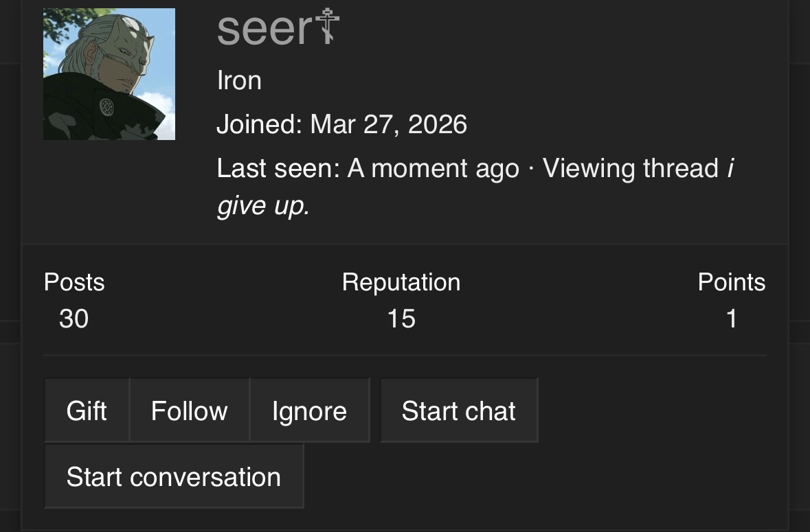Open the reputation score of 15
Image resolution: width=810 pixels, height=532 pixels.
pos(401,319)
